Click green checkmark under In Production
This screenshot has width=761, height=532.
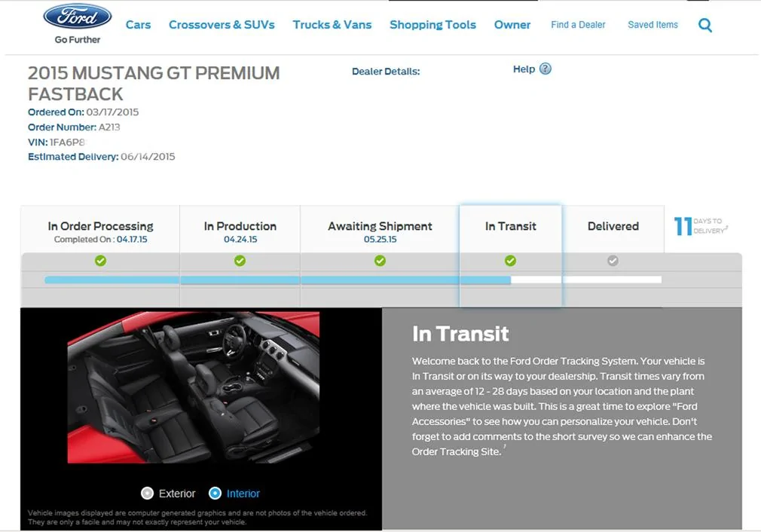click(240, 261)
